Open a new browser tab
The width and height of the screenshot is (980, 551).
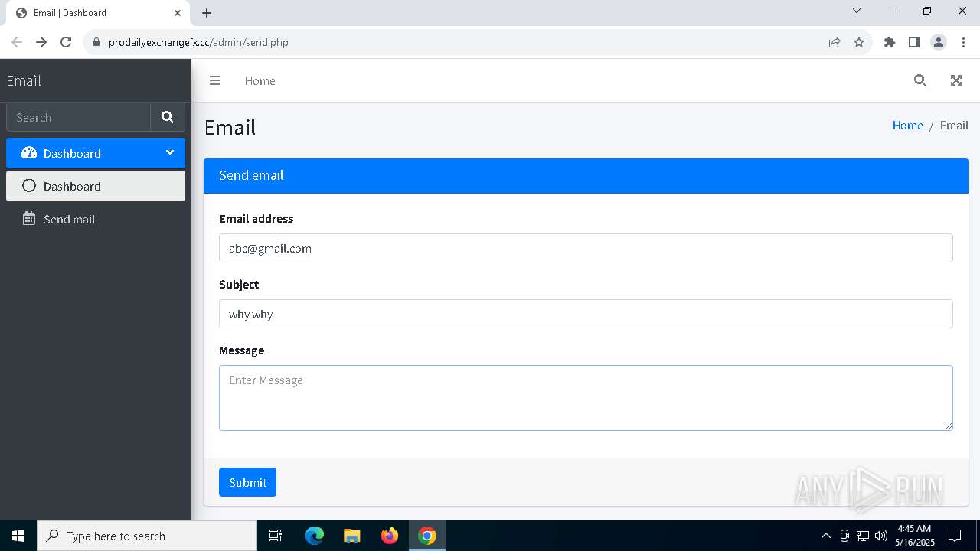(x=207, y=12)
